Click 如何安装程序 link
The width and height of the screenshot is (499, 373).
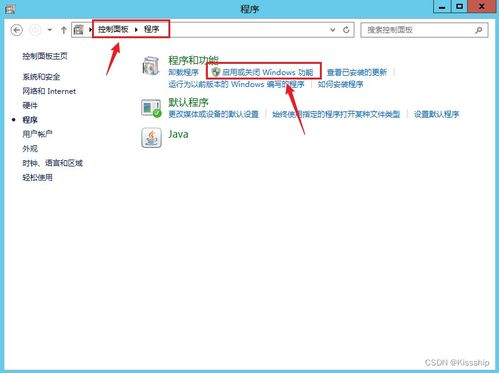tap(340, 84)
